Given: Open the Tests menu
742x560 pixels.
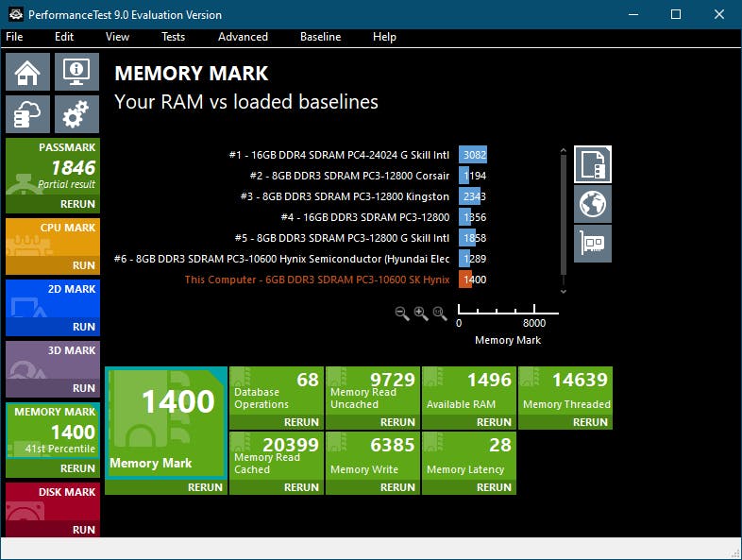Looking at the screenshot, I should 173,37.
